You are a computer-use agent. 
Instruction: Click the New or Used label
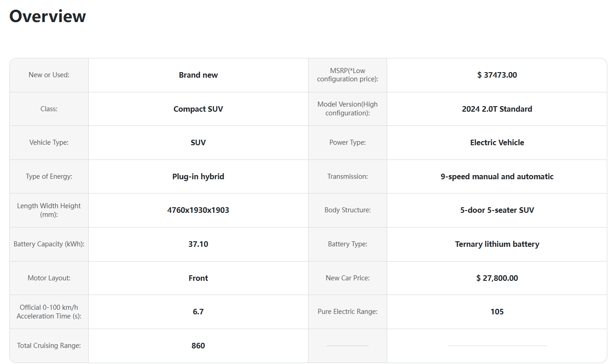click(x=49, y=75)
